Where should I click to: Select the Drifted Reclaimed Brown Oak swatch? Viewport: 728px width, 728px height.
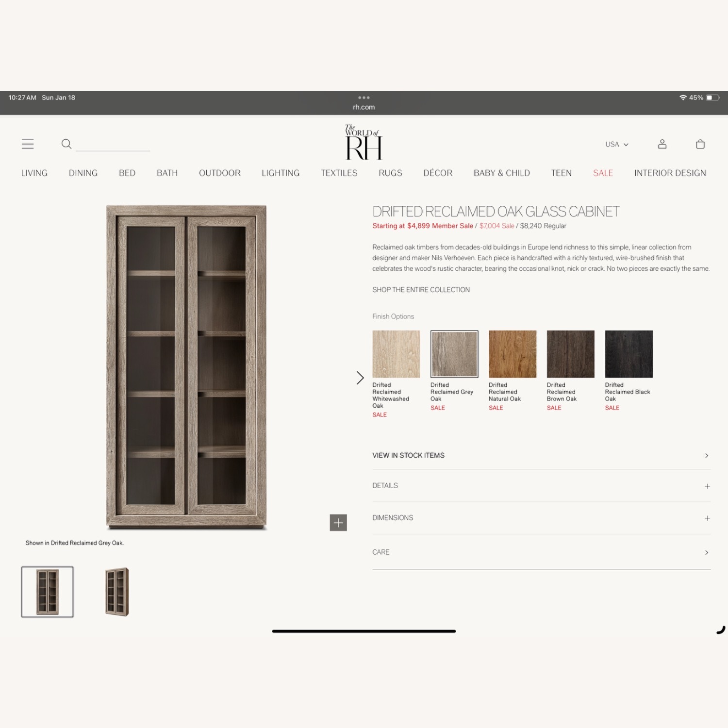pyautogui.click(x=570, y=354)
